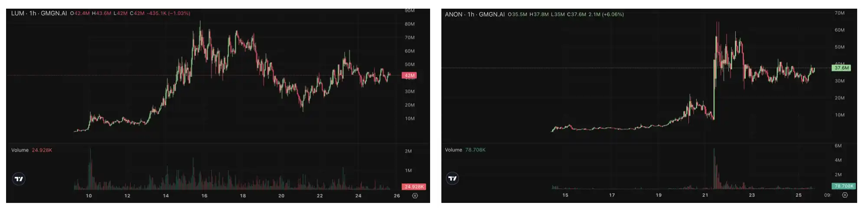The image size is (868, 212).
Task: Click the TradingView logo on LUM chart
Action: coord(19,179)
